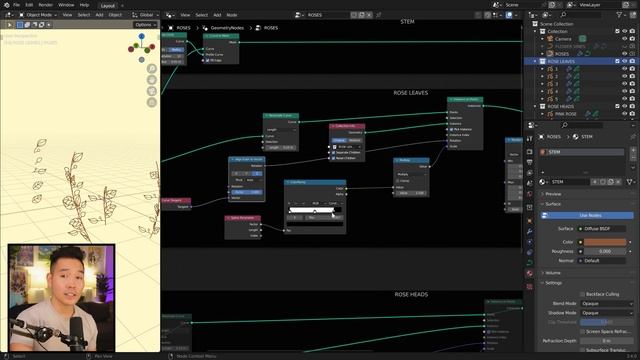
Task: Open the Object properties orange square tab
Action: pyautogui.click(x=529, y=221)
